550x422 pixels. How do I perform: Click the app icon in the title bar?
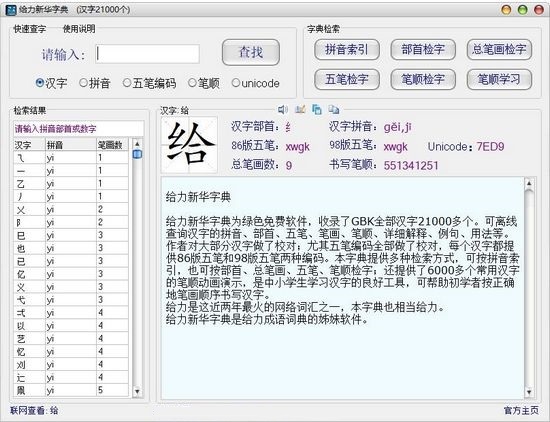11,10
